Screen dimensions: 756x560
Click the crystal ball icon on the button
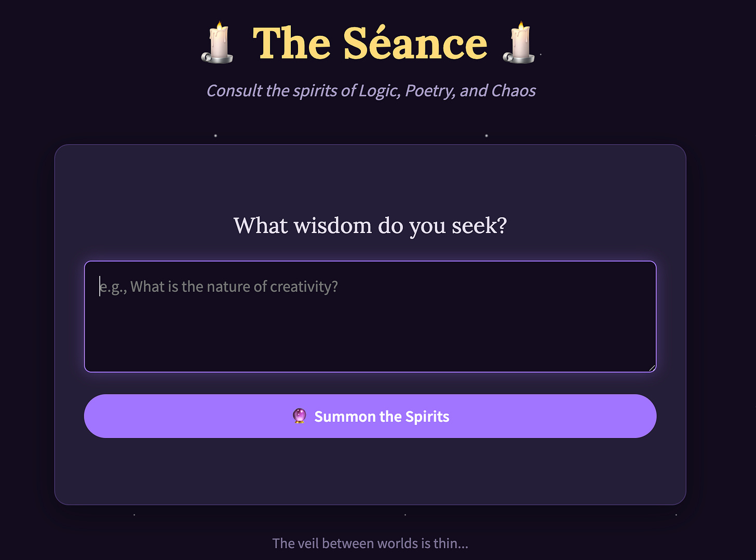pyautogui.click(x=300, y=416)
